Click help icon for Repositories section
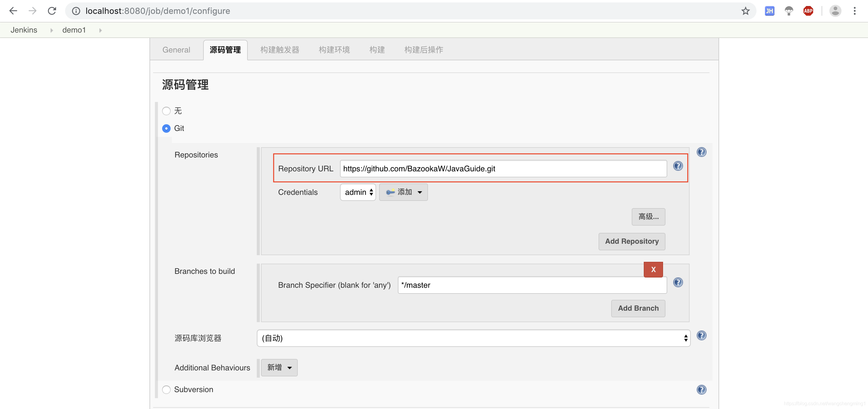Screen dimensions: 868x409 coord(701,152)
